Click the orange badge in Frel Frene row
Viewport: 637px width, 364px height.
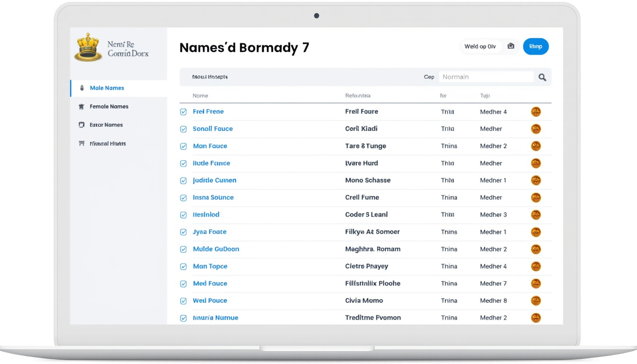(x=536, y=112)
